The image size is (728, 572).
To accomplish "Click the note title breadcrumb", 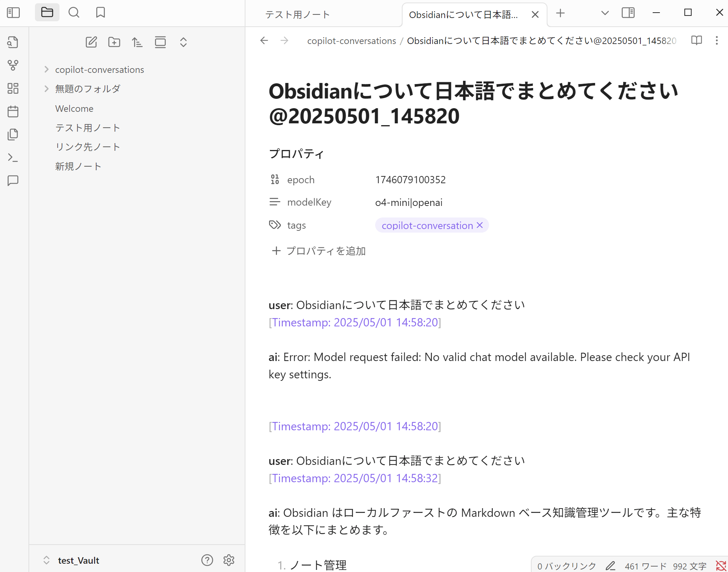I will pos(541,41).
